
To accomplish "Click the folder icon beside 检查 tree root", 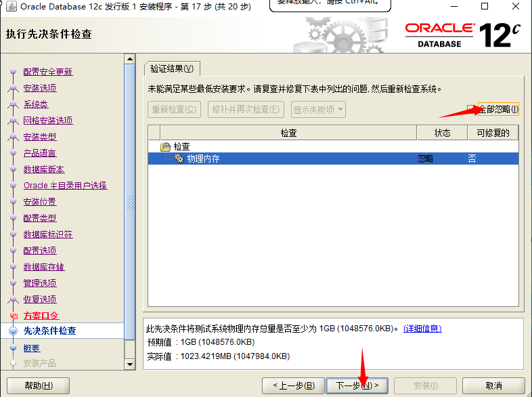I will click(166, 147).
